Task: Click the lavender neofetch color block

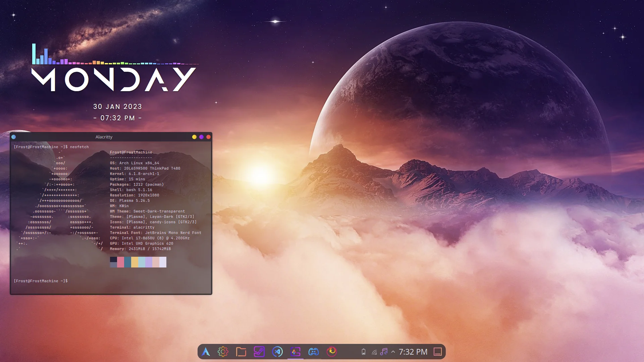Action: tap(149, 262)
